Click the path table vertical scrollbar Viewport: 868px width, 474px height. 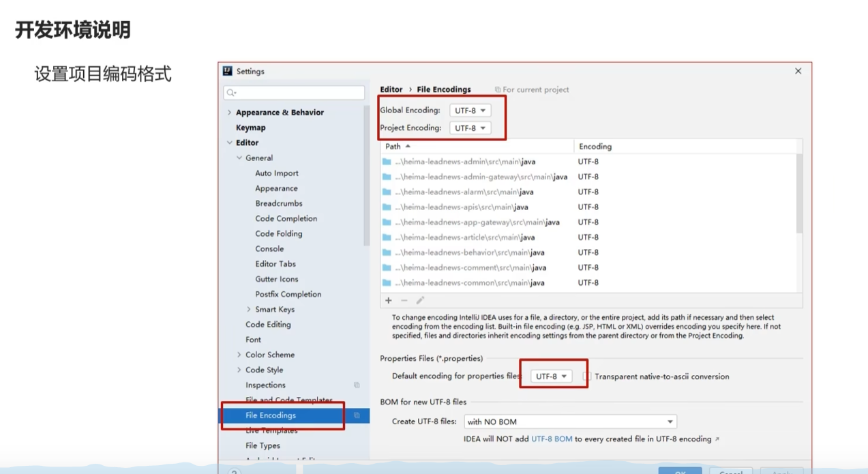pyautogui.click(x=799, y=194)
